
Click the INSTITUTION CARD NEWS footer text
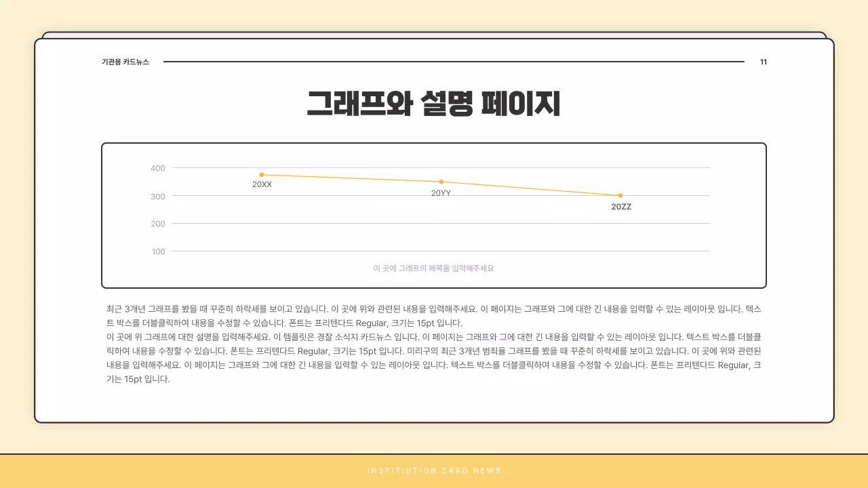(x=434, y=470)
